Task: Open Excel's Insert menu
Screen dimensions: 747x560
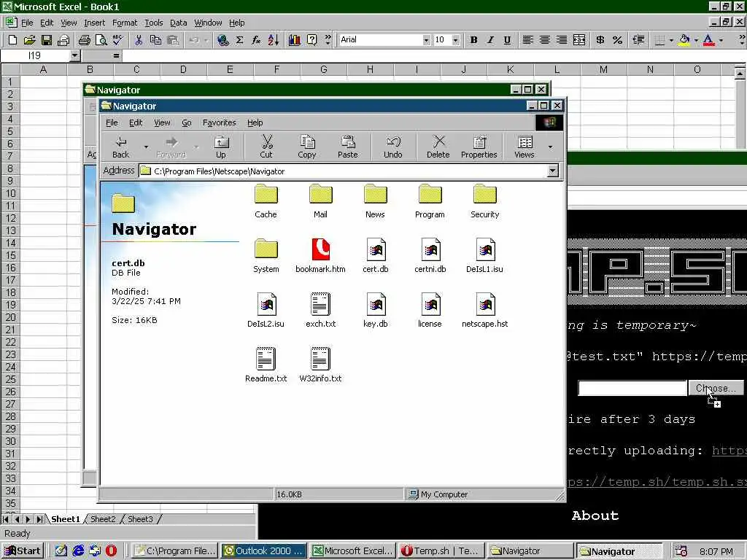Action: coord(94,23)
